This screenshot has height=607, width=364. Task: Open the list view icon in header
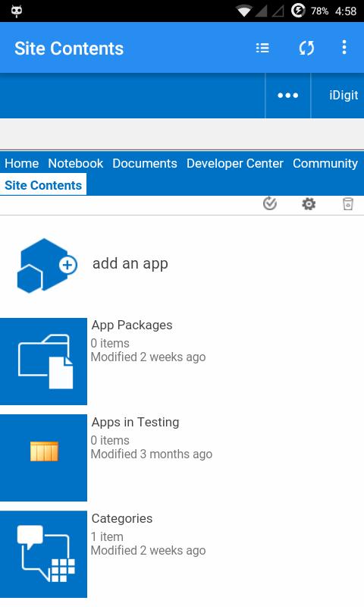262,48
